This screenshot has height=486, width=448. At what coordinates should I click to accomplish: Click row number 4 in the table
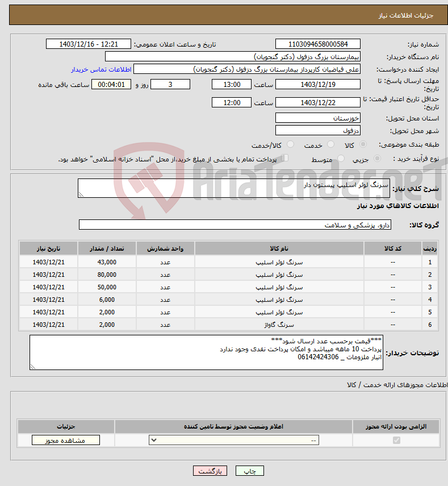[430, 300]
